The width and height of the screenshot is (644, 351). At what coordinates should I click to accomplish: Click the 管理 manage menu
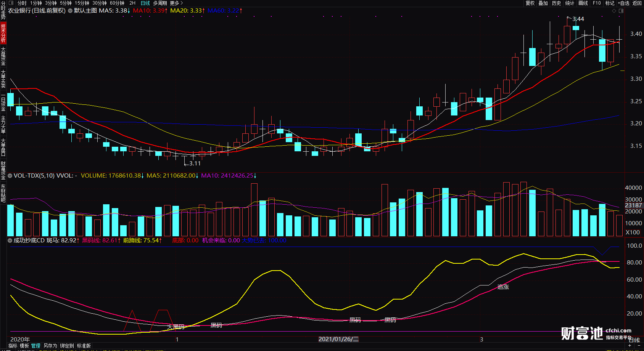point(36,346)
